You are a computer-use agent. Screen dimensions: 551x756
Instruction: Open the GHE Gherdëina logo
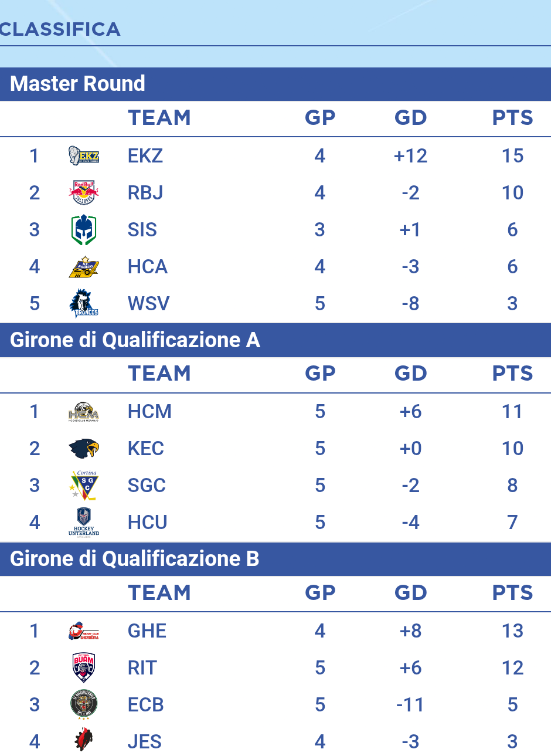(83, 631)
